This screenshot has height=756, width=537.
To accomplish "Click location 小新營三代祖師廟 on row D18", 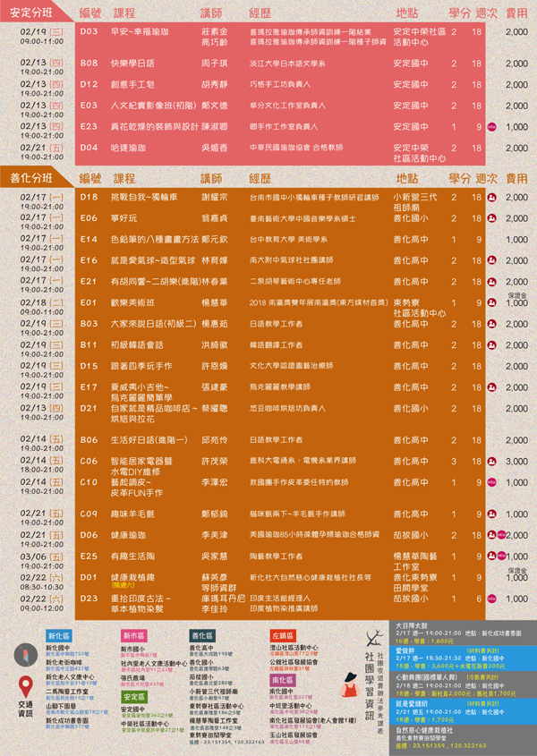I will coord(415,202).
